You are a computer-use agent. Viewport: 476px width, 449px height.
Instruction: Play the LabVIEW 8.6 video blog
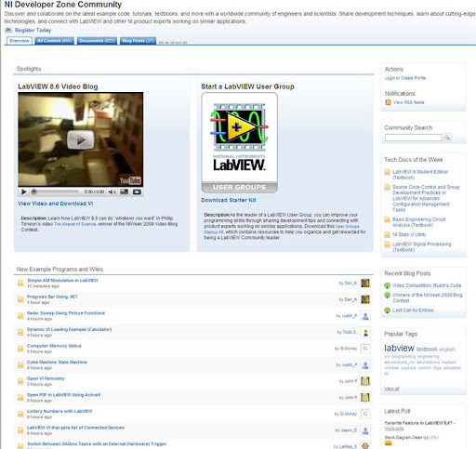[81, 139]
